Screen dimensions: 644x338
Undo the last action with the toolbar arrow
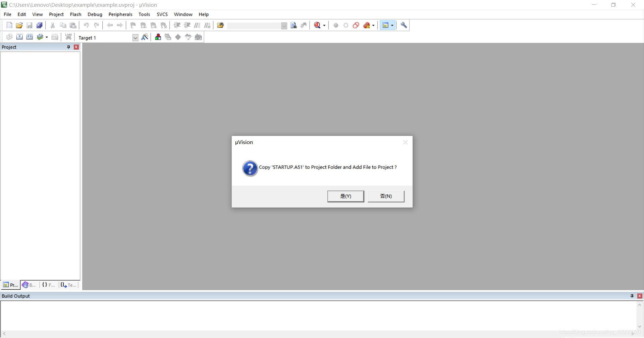click(x=86, y=25)
